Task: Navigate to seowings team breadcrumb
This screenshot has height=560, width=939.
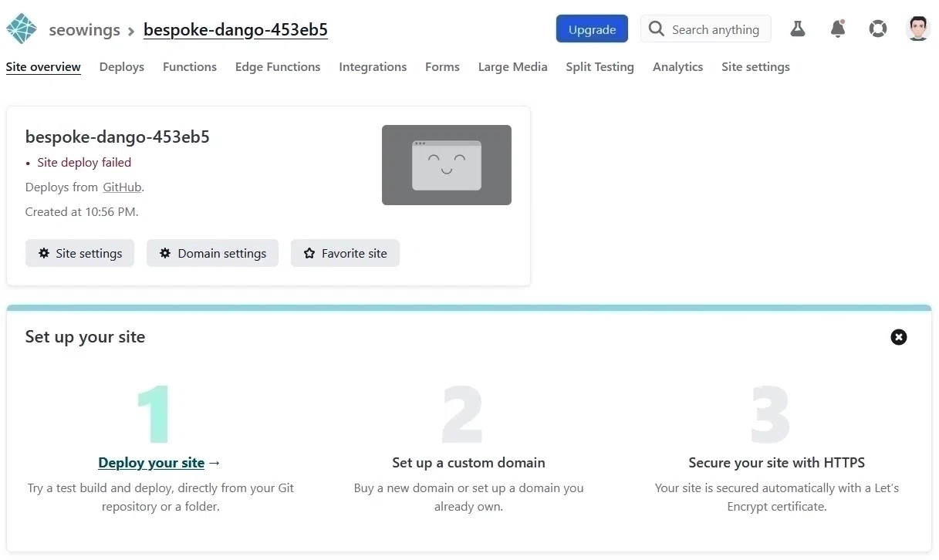Action: [84, 30]
